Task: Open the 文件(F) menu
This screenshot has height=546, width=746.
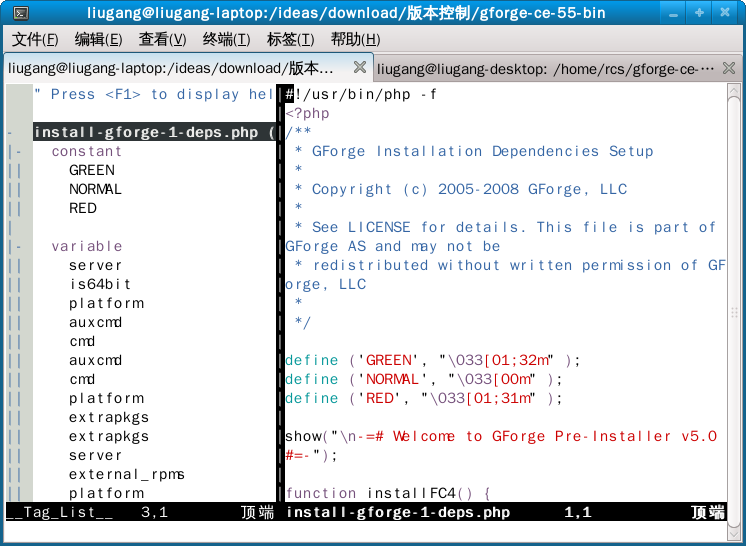Action: (x=35, y=39)
